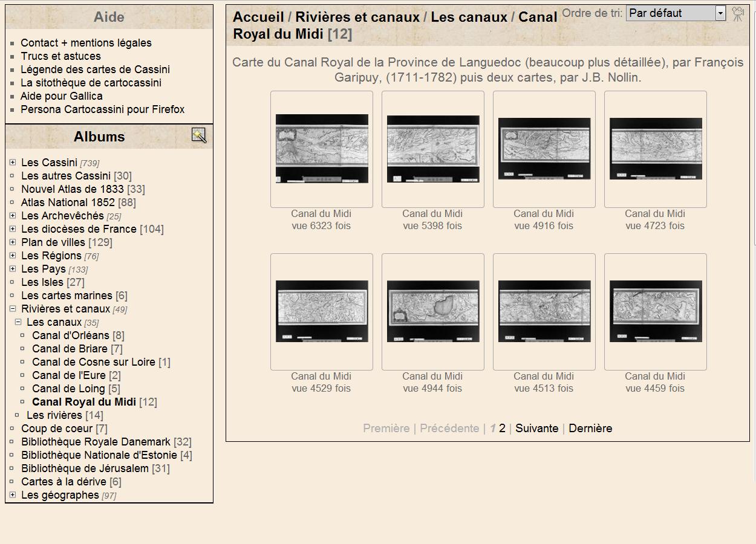The width and height of the screenshot is (756, 544).
Task: Open 'Coup de coeur' album
Action: (x=57, y=429)
